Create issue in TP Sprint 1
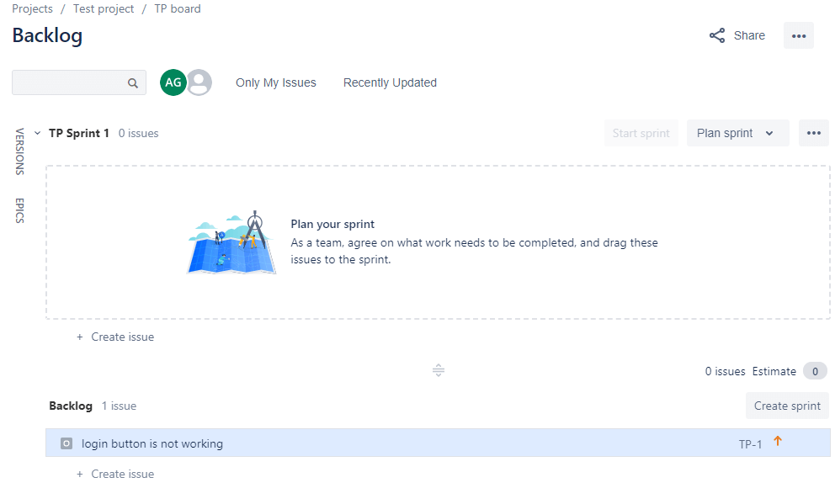 [123, 337]
